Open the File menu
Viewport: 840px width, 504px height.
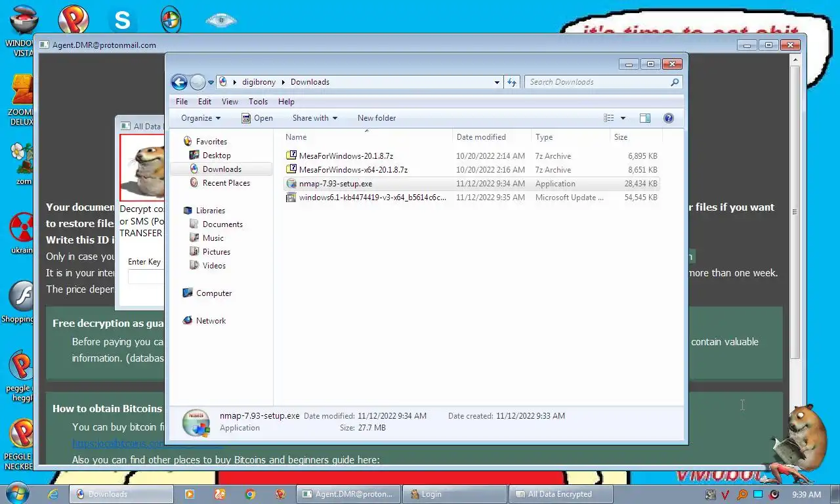click(182, 102)
